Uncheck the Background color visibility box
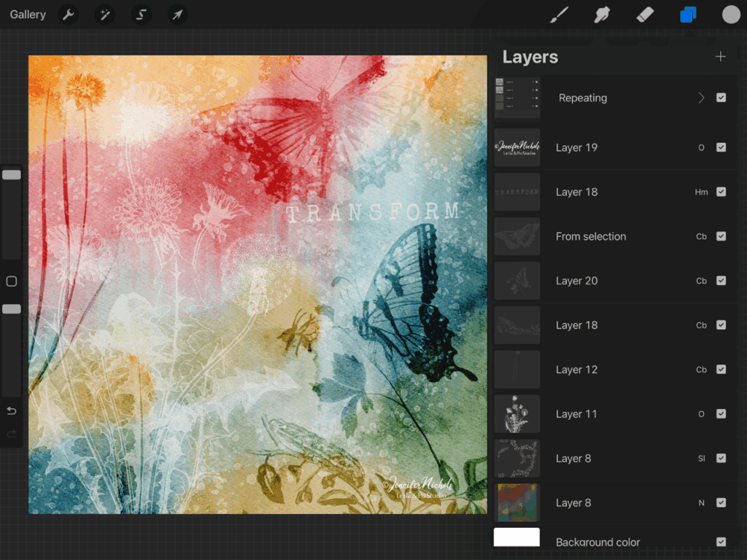Screen dimensions: 747x560 pos(721,542)
